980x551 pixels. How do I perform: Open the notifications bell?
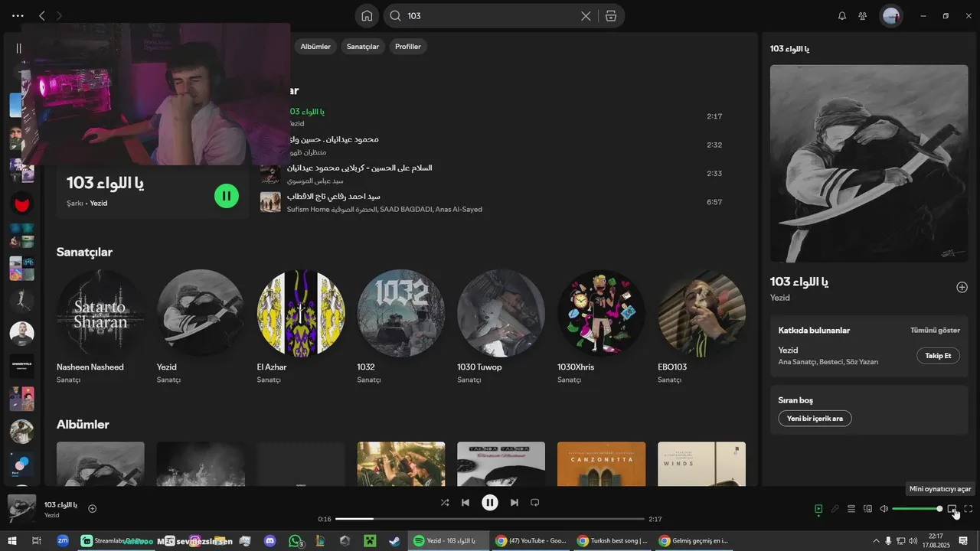pos(842,15)
